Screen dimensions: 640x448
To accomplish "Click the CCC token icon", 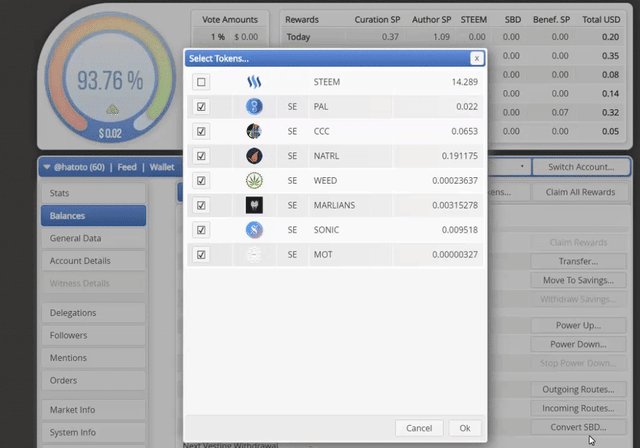I will point(254,131).
